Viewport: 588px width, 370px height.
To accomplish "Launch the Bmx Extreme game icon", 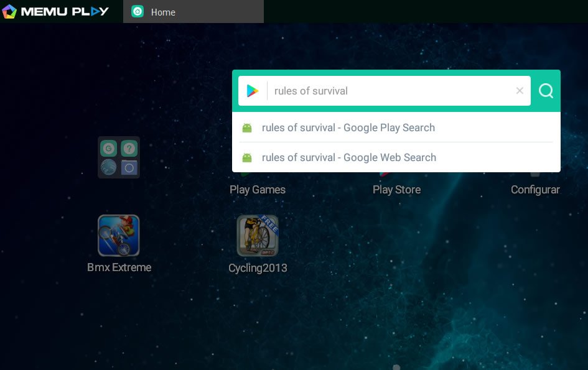I will coord(118,236).
